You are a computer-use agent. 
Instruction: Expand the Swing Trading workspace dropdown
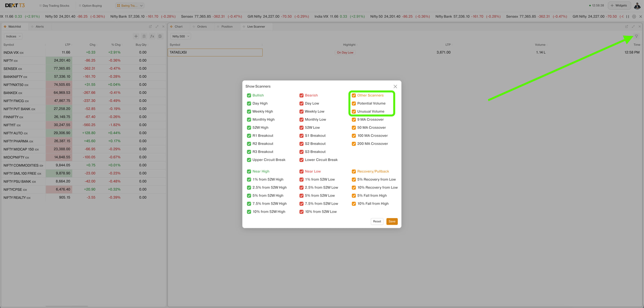130,6
